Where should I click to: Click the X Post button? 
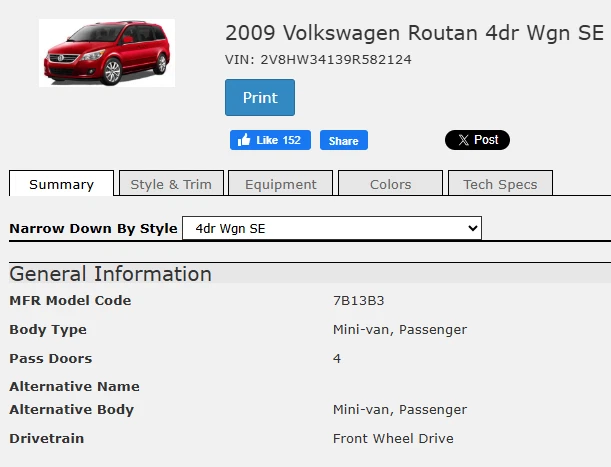point(477,140)
